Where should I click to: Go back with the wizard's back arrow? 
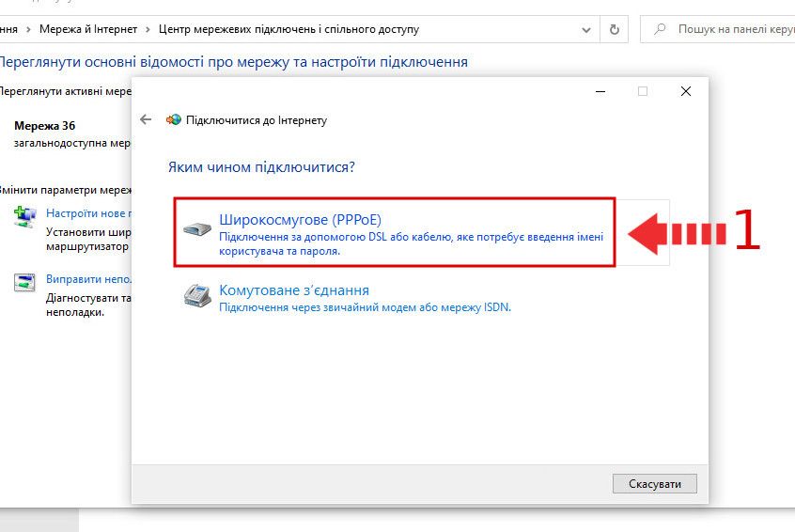(146, 119)
